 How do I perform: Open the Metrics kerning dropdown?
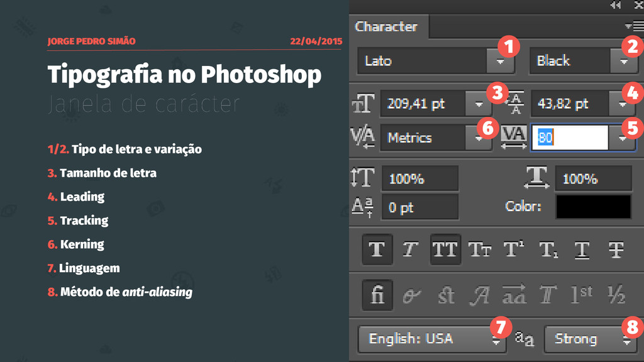[x=479, y=138]
